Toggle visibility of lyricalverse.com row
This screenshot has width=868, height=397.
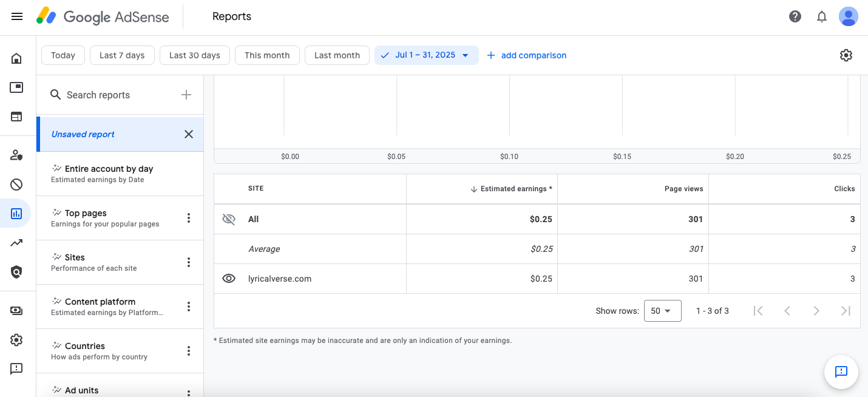pos(229,279)
